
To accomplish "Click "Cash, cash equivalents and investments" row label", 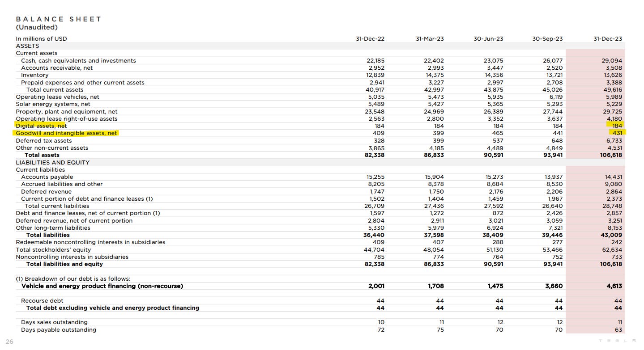I will 78,61.
